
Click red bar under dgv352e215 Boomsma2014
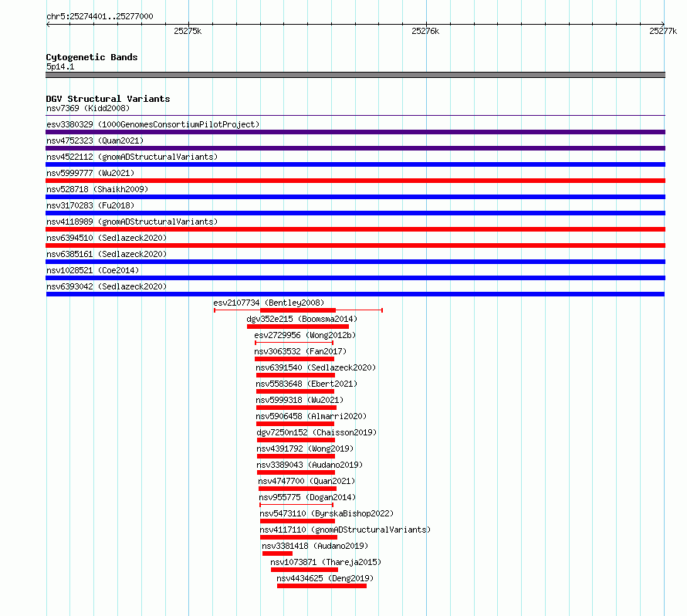point(298,327)
